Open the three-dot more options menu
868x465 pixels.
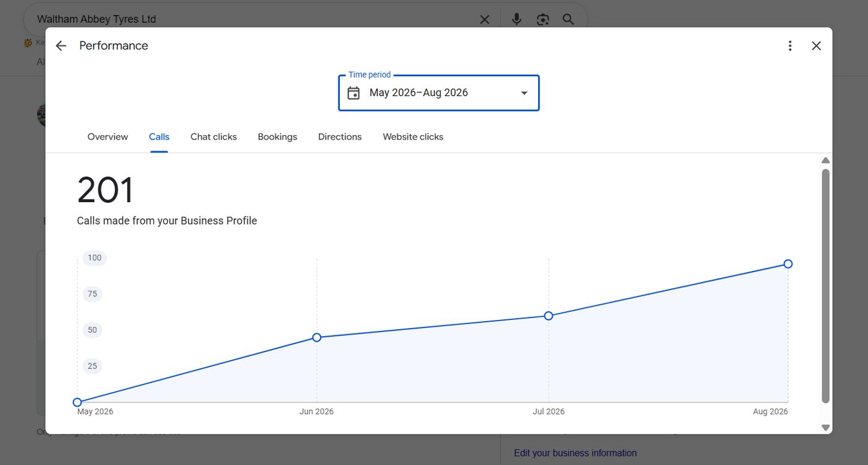790,46
